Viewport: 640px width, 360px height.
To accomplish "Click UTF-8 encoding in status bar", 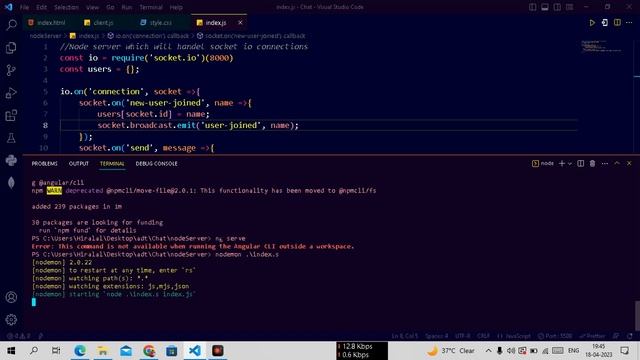I will tap(462, 336).
